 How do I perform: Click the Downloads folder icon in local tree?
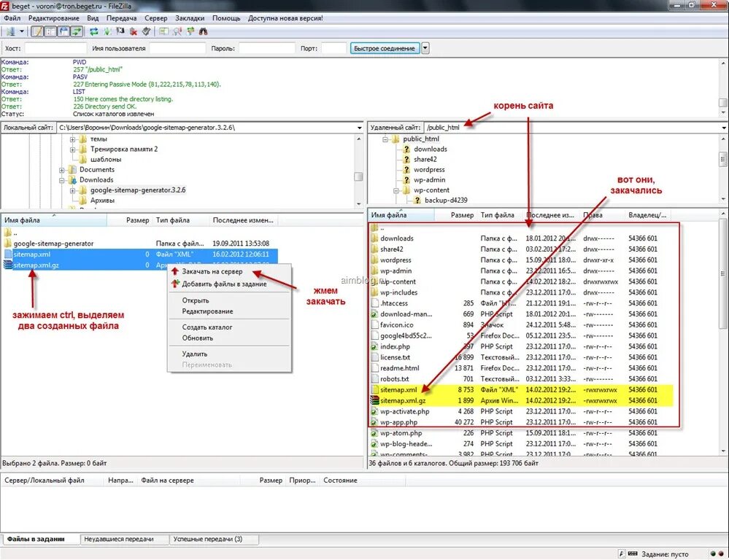pos(72,180)
